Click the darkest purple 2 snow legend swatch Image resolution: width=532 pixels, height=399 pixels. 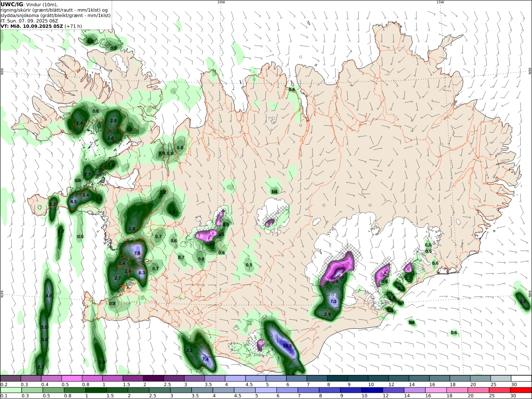tap(153, 379)
